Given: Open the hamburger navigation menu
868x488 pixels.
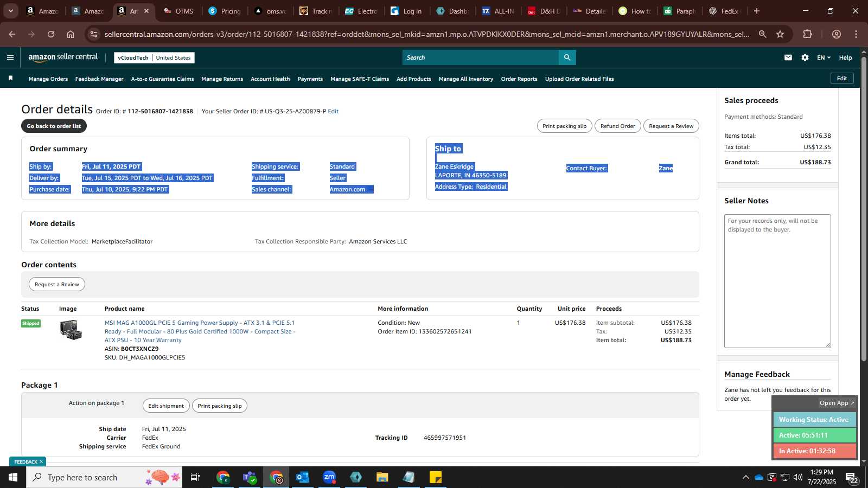Looking at the screenshot, I should (x=10, y=57).
